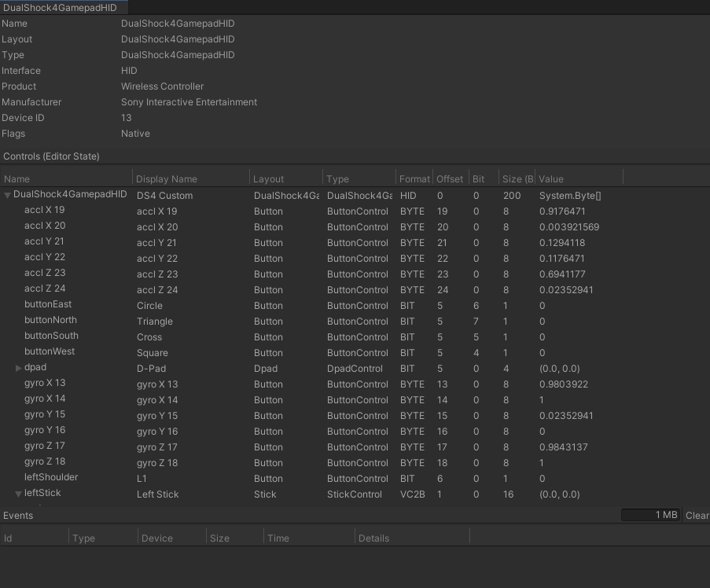Click the value 0.9176471
Screen dimensions: 710x588
(x=562, y=211)
